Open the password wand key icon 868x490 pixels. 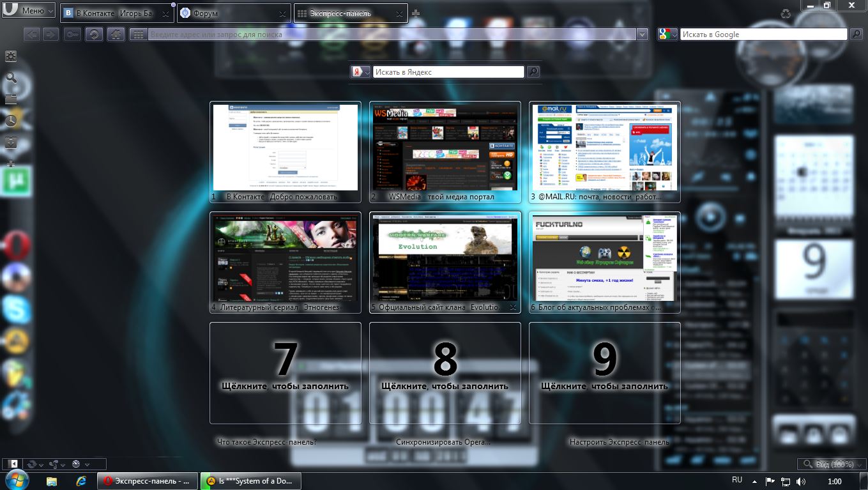[73, 34]
